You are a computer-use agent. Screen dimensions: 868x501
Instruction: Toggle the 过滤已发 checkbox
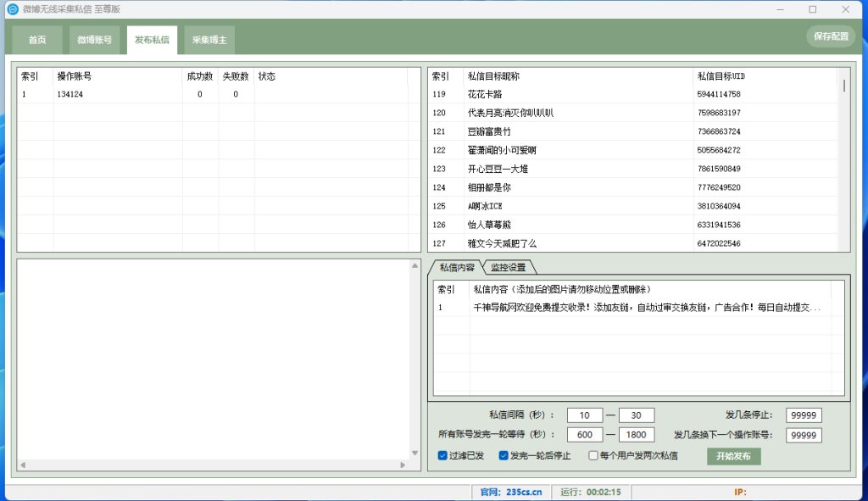[x=442, y=456]
